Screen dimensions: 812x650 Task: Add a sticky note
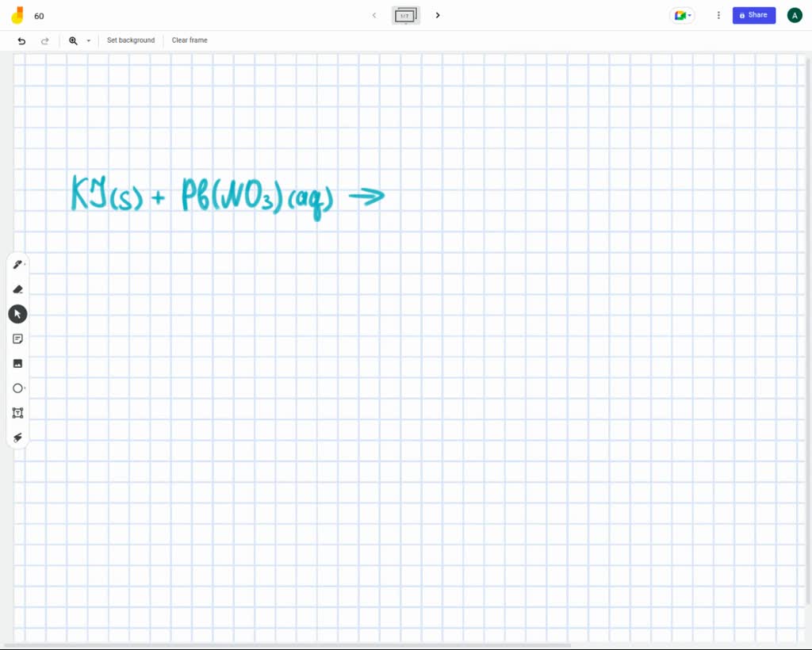17,338
